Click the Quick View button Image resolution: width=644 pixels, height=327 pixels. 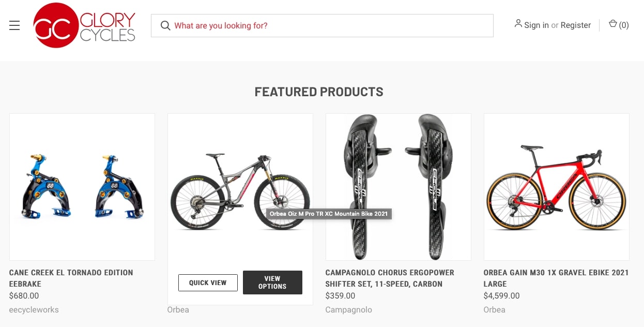[x=208, y=283]
